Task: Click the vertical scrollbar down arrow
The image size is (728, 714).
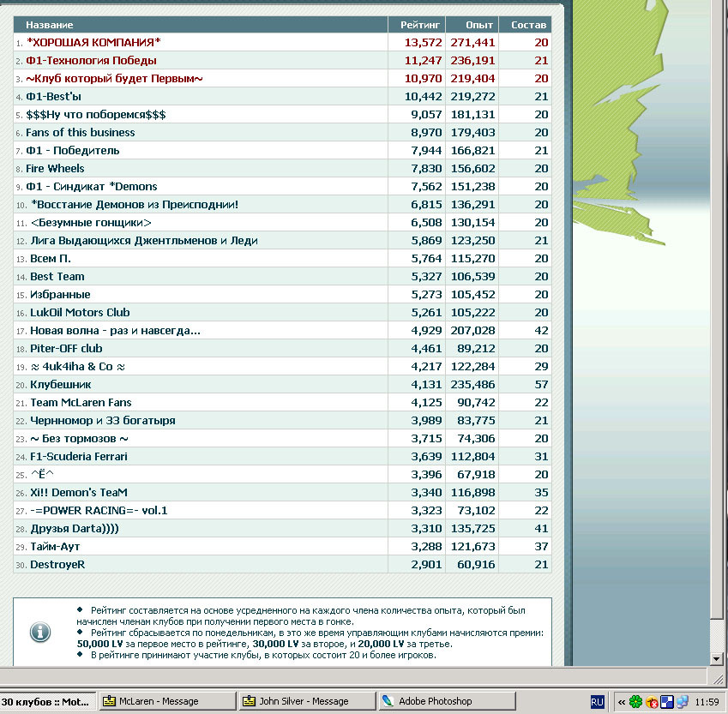Action: 716,659
